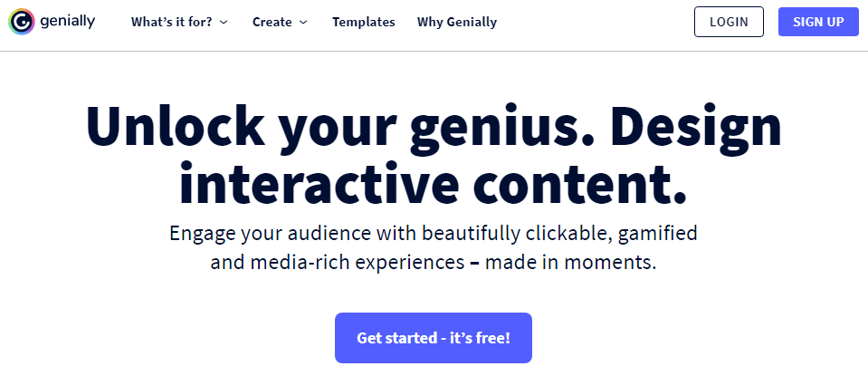Expand the chevron beside "What's it for?"
This screenshot has width=868, height=376.
coord(224,23)
